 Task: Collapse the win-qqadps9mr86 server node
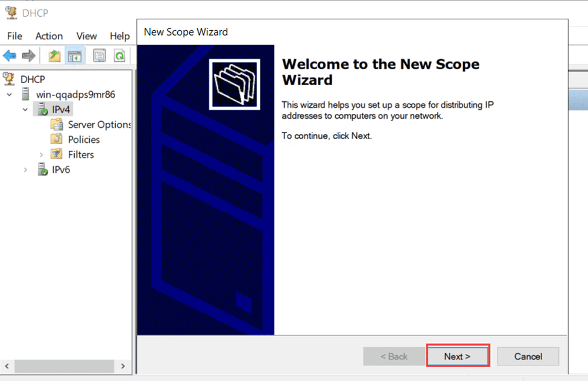pyautogui.click(x=9, y=94)
